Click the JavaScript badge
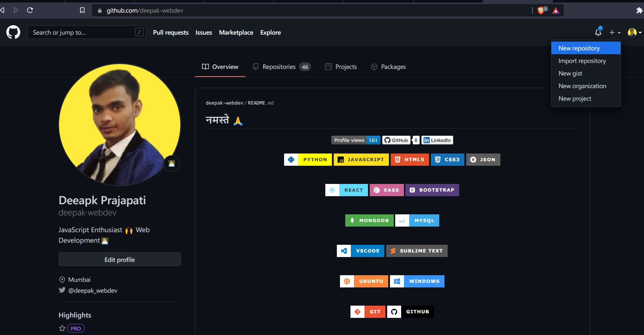Screen dimensions: 644x335 tap(361, 159)
